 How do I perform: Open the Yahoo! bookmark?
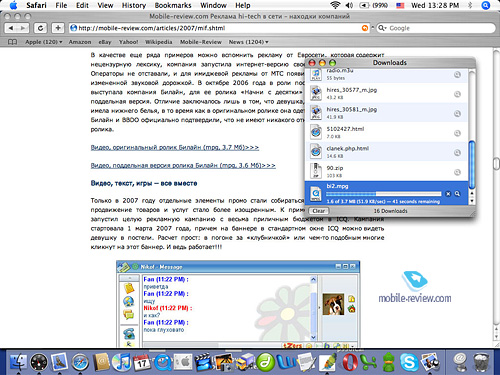128,42
